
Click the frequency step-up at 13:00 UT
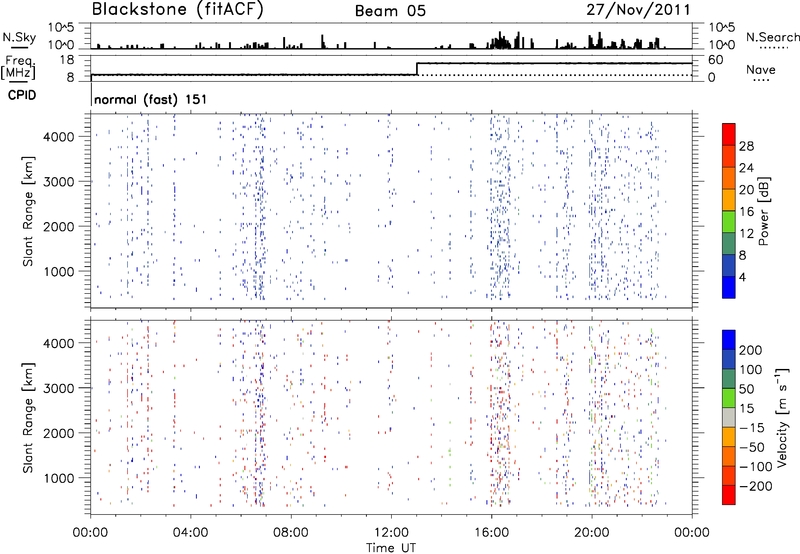click(417, 69)
